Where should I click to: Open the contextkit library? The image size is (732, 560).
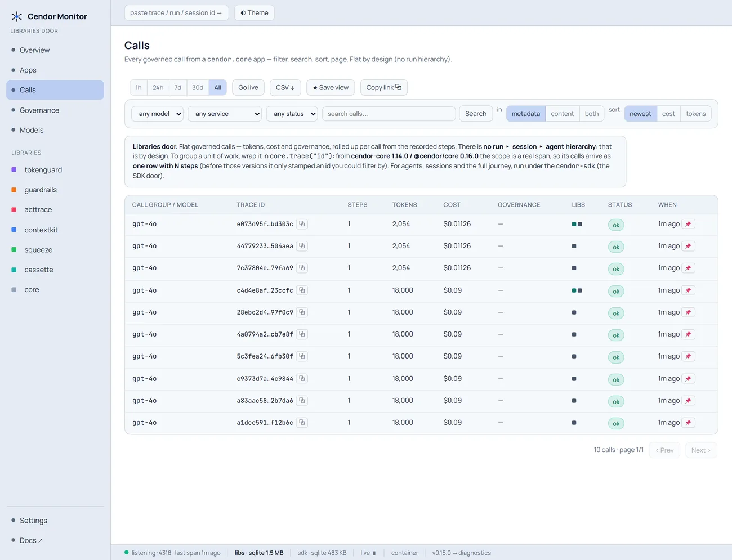(x=55, y=230)
